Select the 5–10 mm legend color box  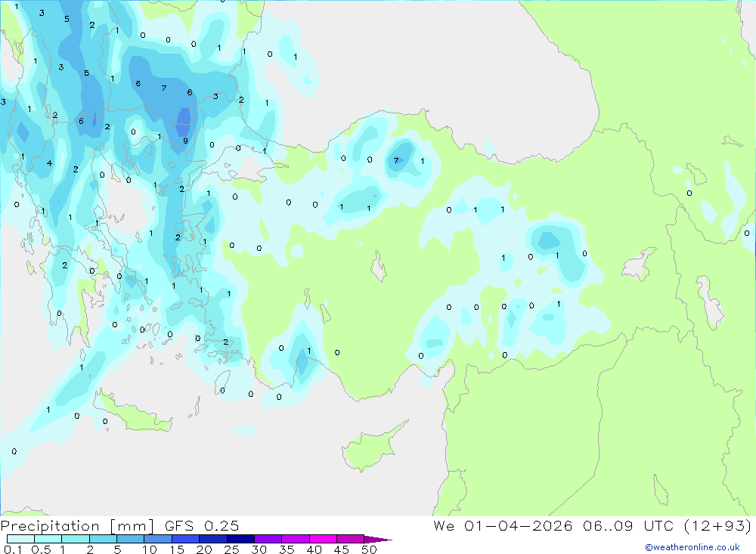click(131, 539)
